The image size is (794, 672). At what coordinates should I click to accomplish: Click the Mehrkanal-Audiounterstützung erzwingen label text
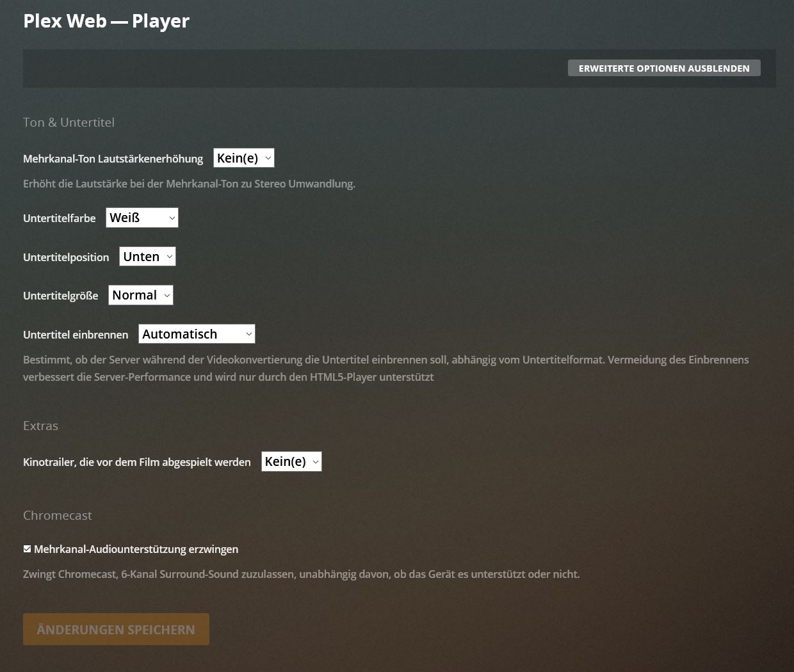click(x=136, y=549)
